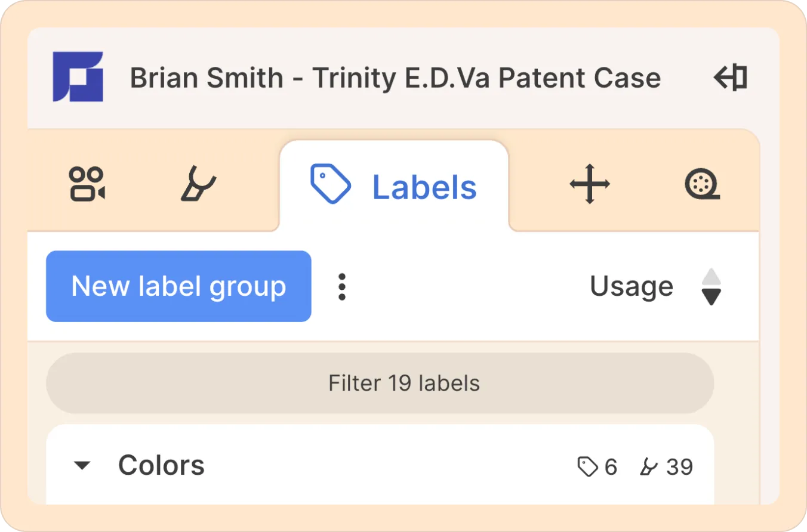Click the 39 highlights count
Screen dimensions: 807x532
[x=679, y=467]
